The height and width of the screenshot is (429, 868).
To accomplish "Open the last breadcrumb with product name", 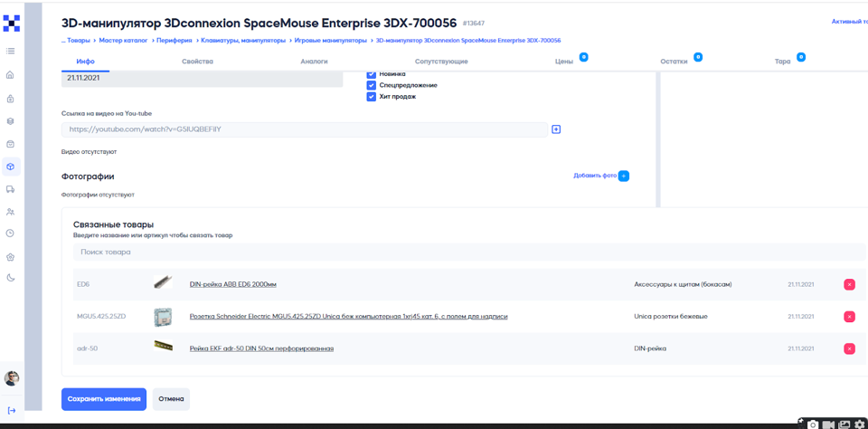I will (468, 41).
